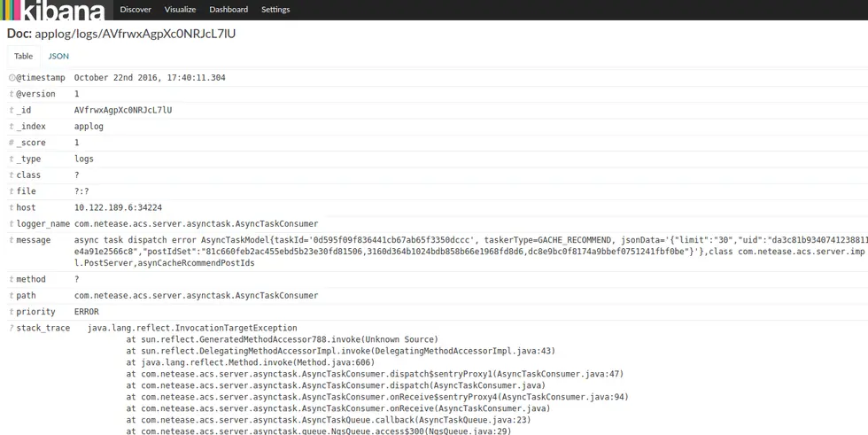Click the ERROR priority value

pos(87,312)
